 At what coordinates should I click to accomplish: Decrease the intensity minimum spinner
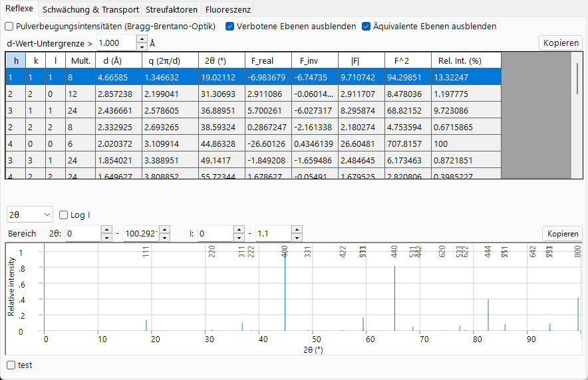[239, 237]
